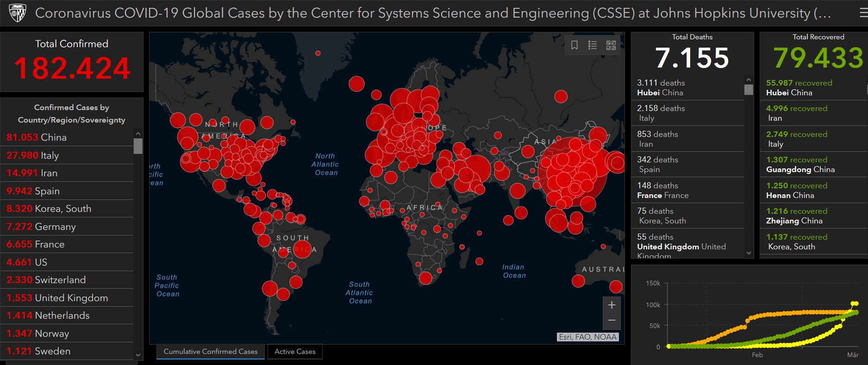Select 1.216 recovered Zhejiang China entry
The height and width of the screenshot is (365, 868).
(814, 216)
